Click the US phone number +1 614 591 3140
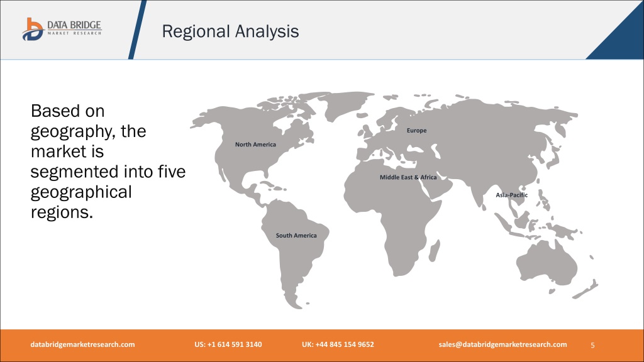644x362 pixels. click(228, 344)
